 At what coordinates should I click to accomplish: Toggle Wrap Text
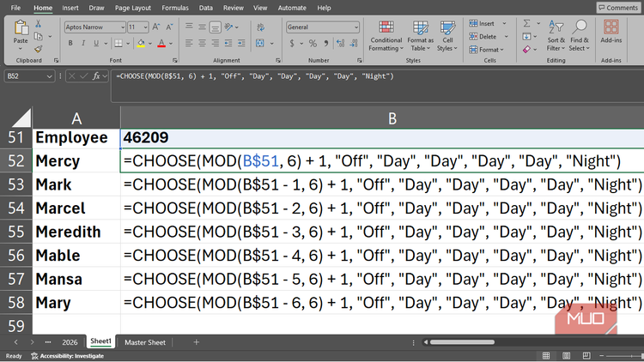(261, 27)
